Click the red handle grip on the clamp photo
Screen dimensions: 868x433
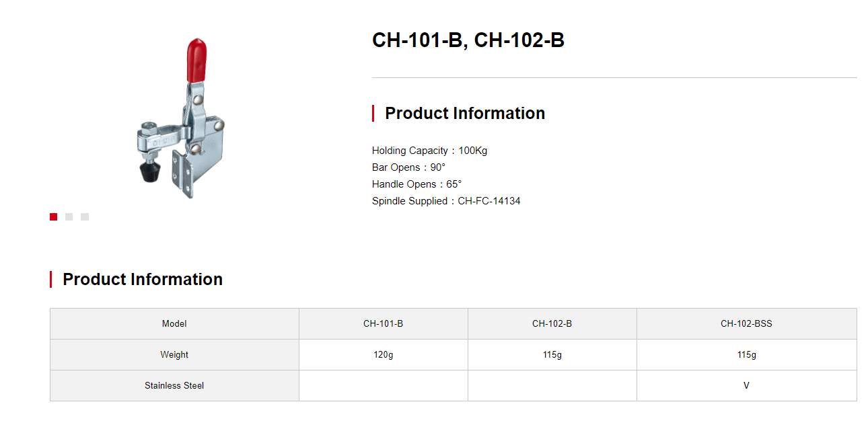pos(196,60)
